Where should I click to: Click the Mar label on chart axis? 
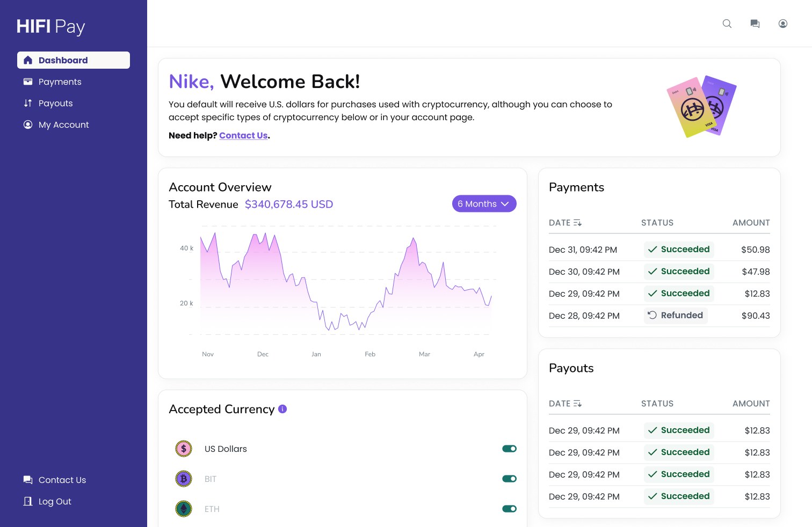point(424,354)
